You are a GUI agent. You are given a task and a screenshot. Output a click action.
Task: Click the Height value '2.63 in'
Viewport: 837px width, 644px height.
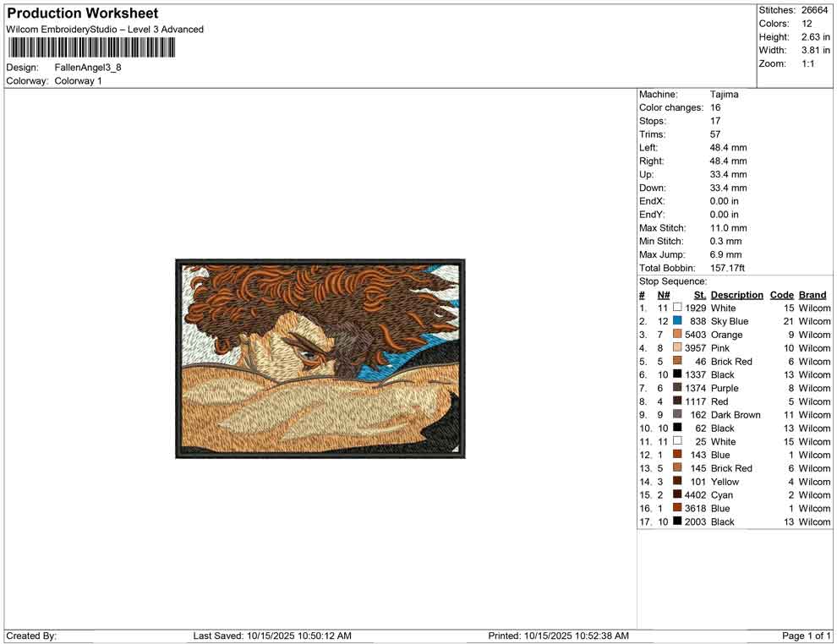click(816, 37)
